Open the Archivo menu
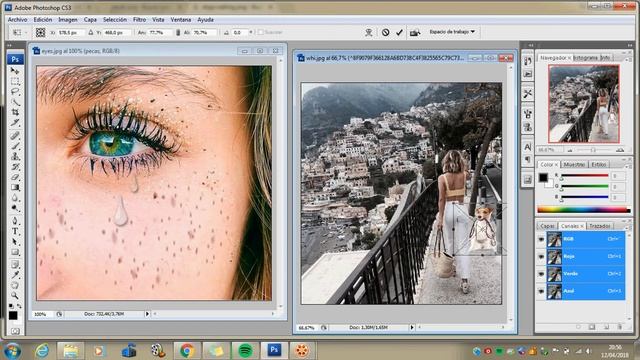640x360 pixels. point(18,20)
